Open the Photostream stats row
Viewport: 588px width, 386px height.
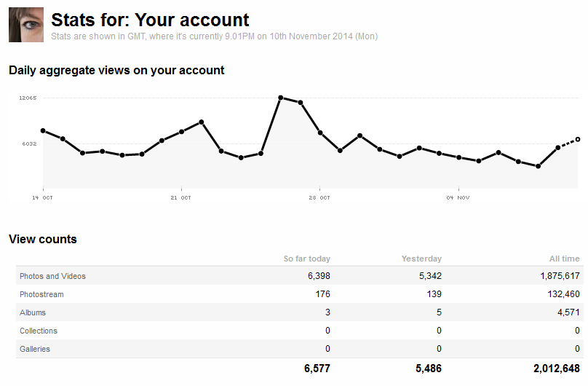pyautogui.click(x=300, y=294)
